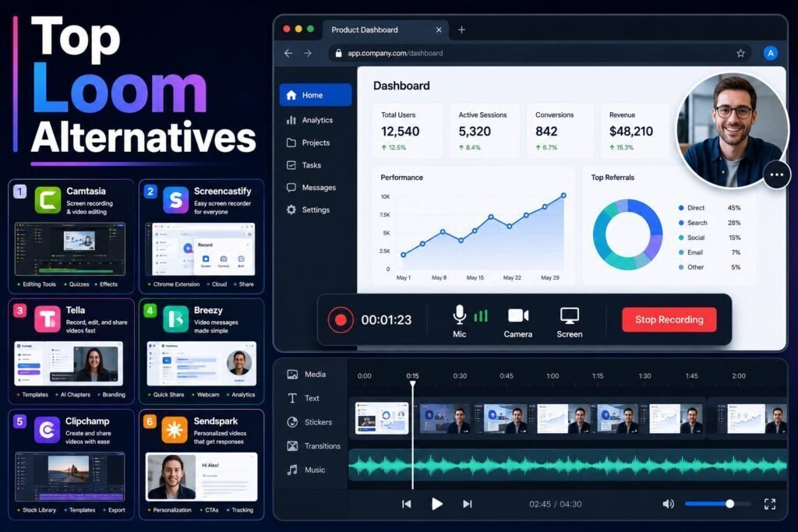This screenshot has height=532, width=798.
Task: Open the Sendspark 'Hi Alex!' preview thumbnail
Action: [202, 477]
